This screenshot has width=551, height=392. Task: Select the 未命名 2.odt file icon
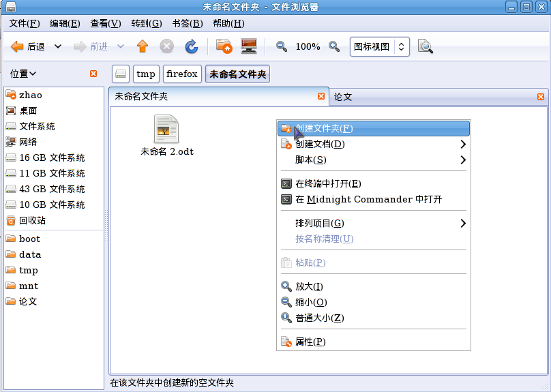coord(166,129)
